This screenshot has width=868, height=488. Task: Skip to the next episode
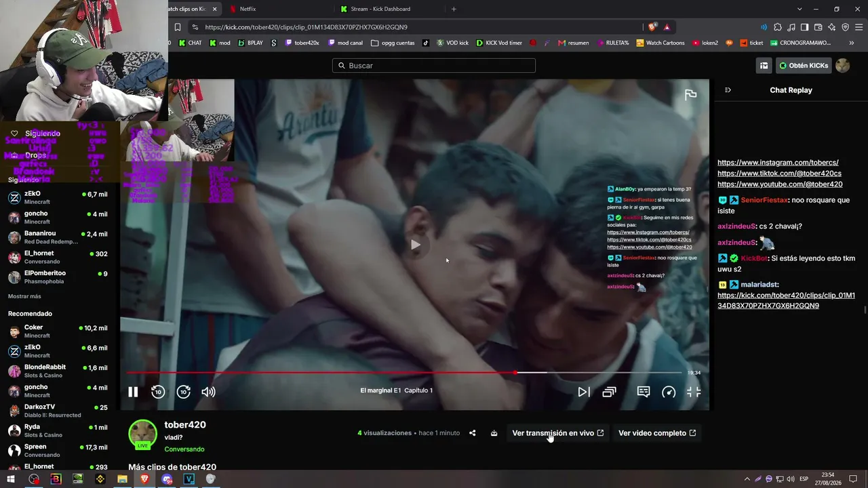[x=583, y=392]
